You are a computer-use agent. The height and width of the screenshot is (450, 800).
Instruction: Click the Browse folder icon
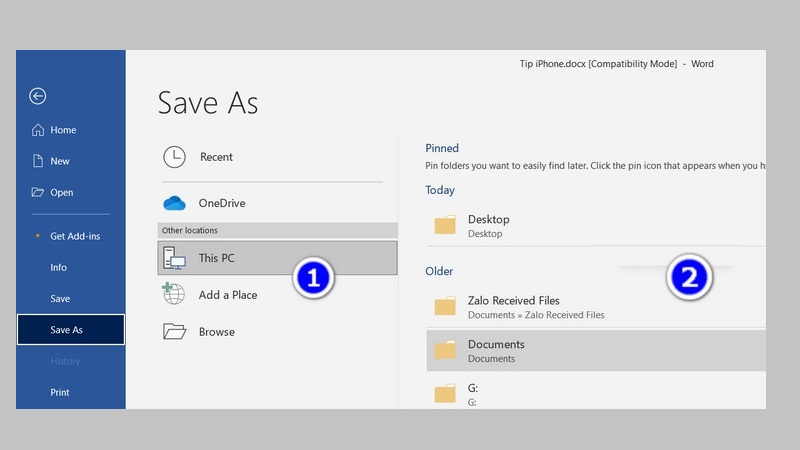click(x=174, y=332)
